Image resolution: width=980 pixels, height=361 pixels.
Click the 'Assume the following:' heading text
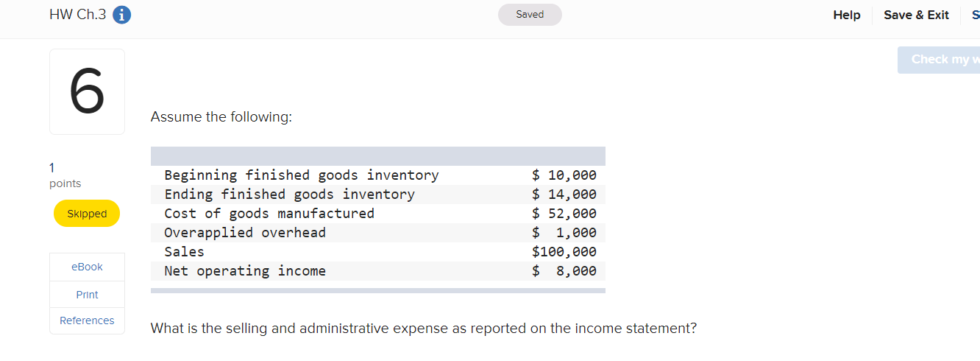click(x=221, y=117)
